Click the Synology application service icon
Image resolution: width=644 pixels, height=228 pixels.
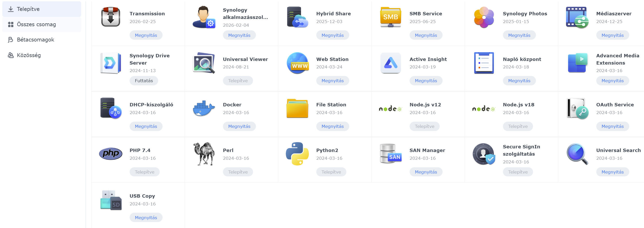click(204, 17)
